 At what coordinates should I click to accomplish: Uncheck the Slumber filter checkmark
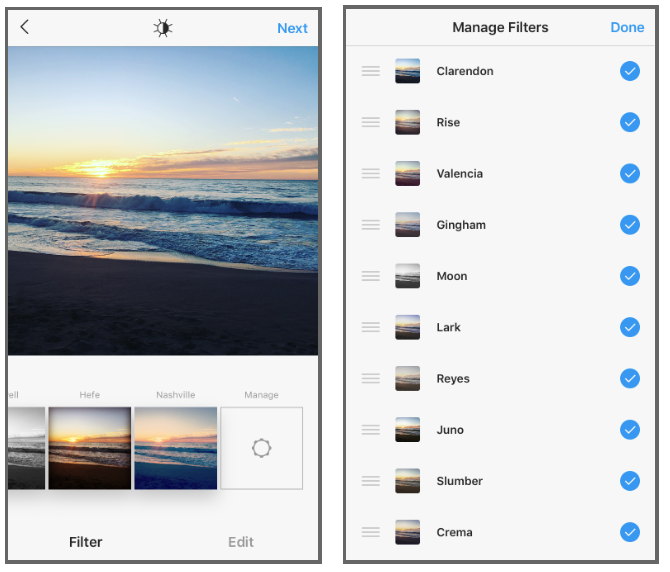click(630, 481)
